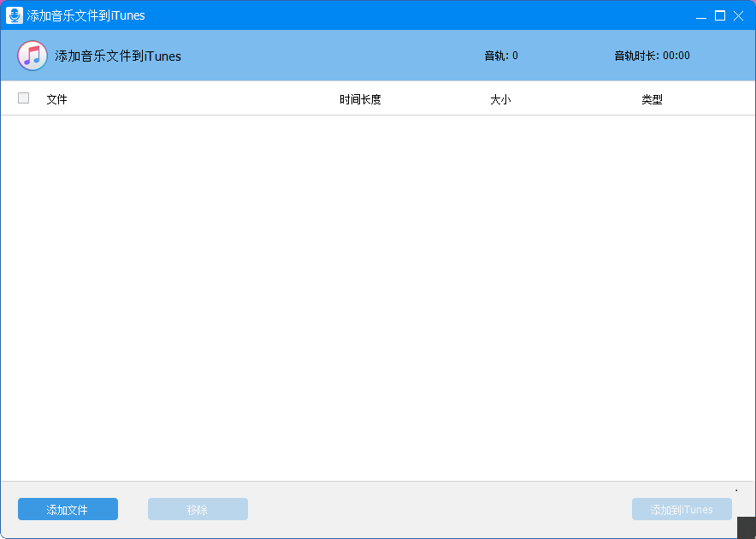Viewport: 756px width, 539px height.
Task: Click the 音轨: 0 counter text
Action: (501, 56)
